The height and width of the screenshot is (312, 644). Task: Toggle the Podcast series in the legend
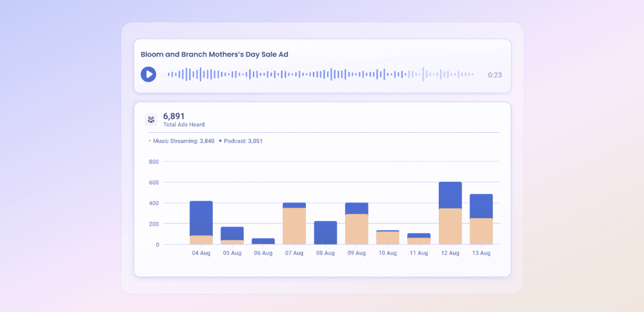pyautogui.click(x=243, y=141)
